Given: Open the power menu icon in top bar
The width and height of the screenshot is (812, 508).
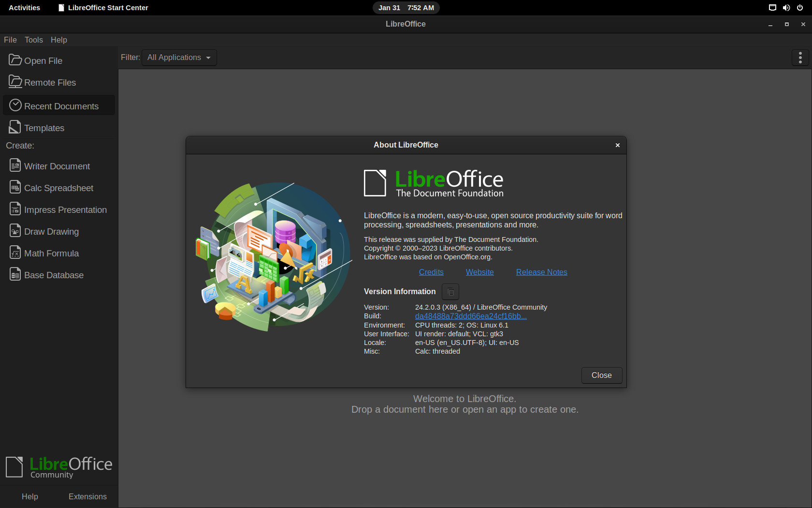Looking at the screenshot, I should pyautogui.click(x=800, y=8).
